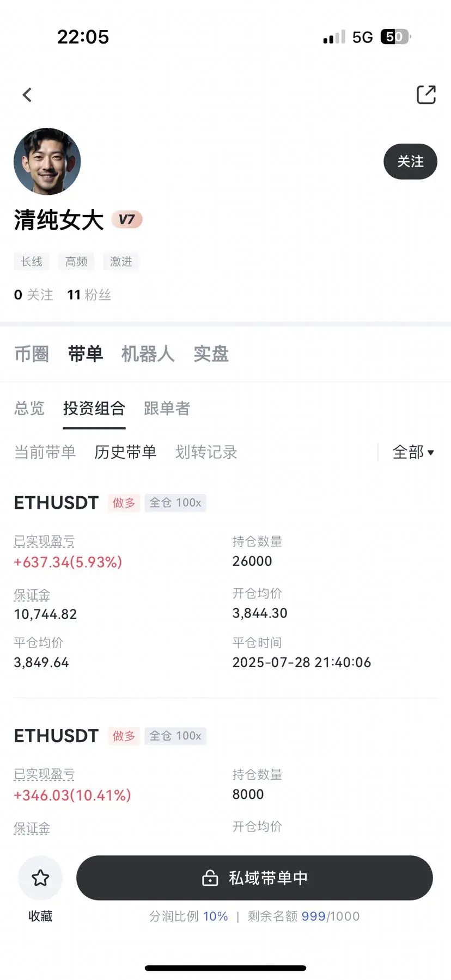Select the 机器人 tab
This screenshot has height=980, width=451.
coord(148,354)
